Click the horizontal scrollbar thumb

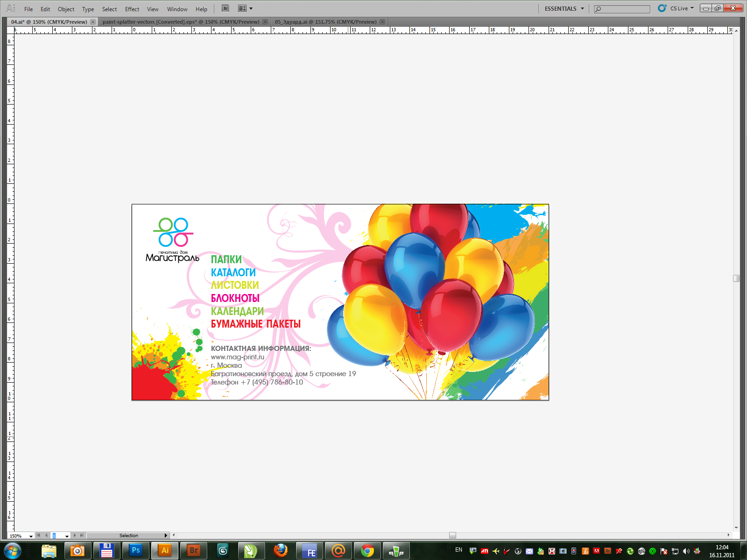452,535
